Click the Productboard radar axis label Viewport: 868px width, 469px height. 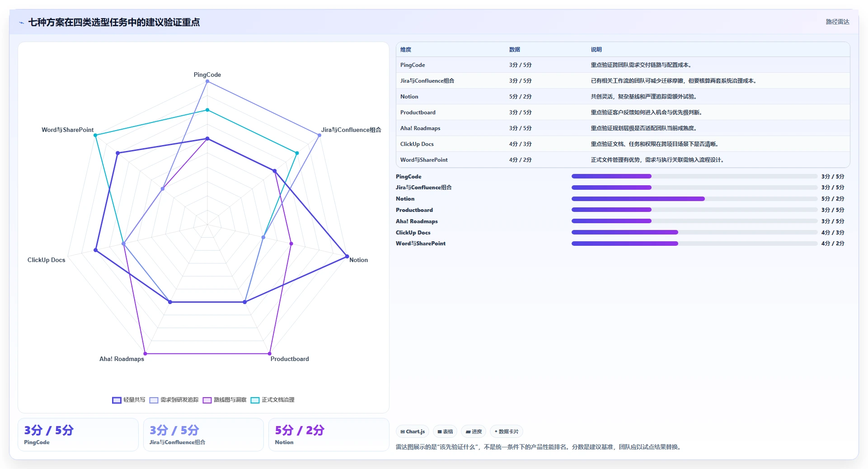[x=290, y=359]
